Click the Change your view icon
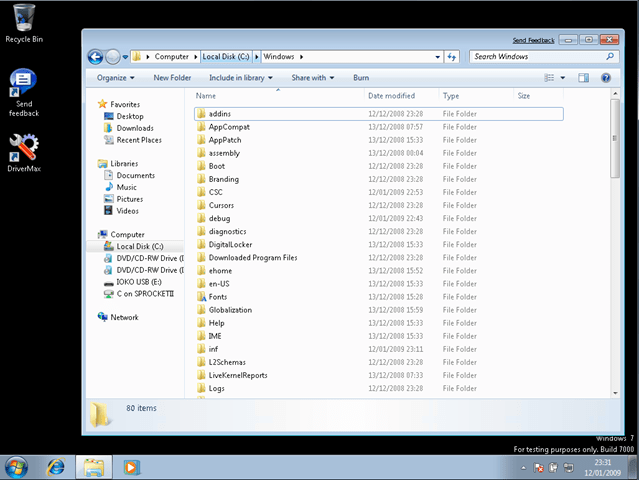The height and width of the screenshot is (480, 639). 549,78
